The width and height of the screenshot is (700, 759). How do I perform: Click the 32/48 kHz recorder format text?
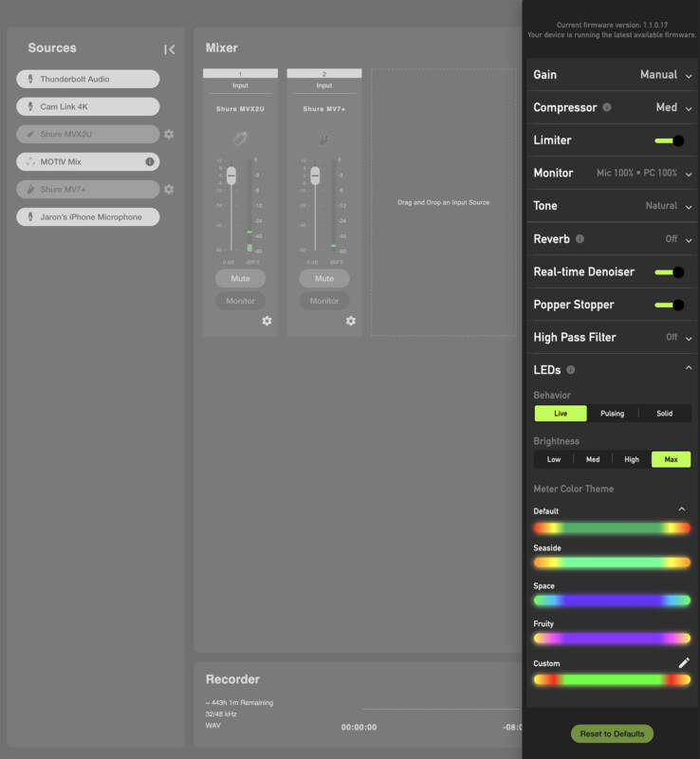(x=221, y=714)
